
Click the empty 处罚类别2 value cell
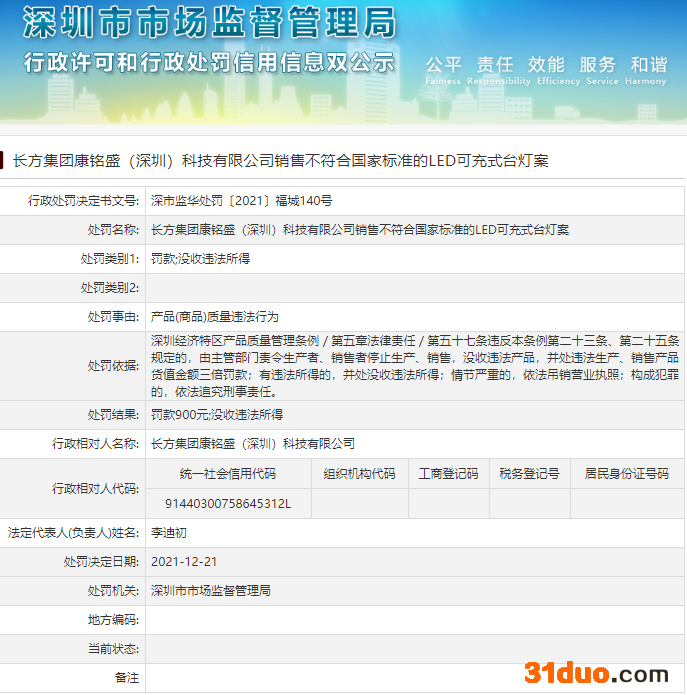tap(414, 288)
